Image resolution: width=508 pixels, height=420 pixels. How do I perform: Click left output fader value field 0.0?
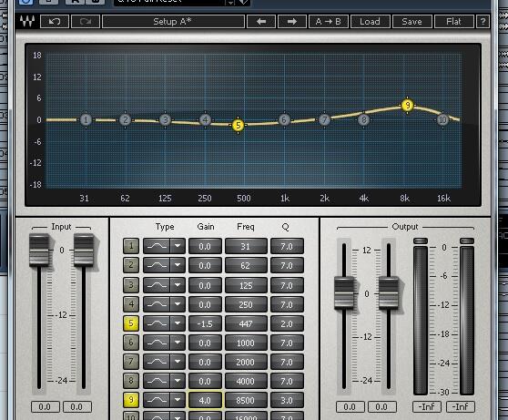point(350,406)
